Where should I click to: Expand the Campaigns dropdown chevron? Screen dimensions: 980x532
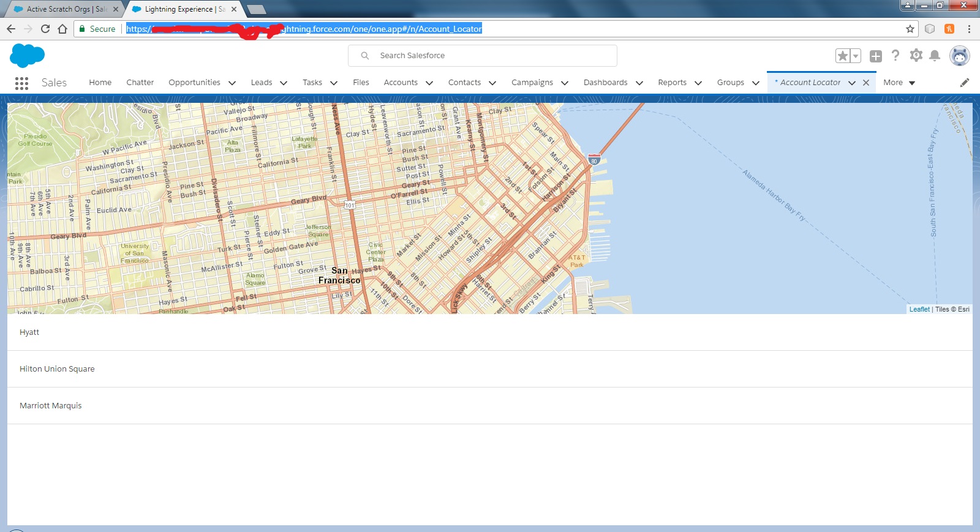[x=565, y=83]
